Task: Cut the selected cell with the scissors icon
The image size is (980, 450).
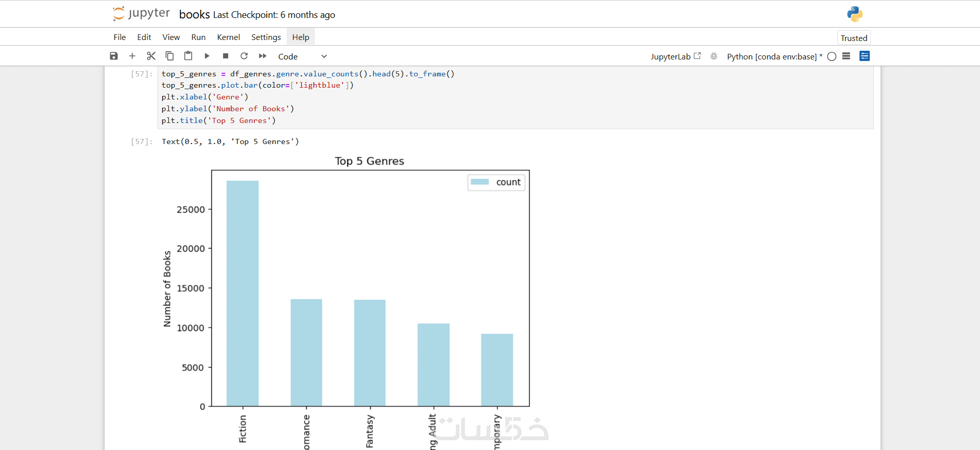Action: point(151,56)
